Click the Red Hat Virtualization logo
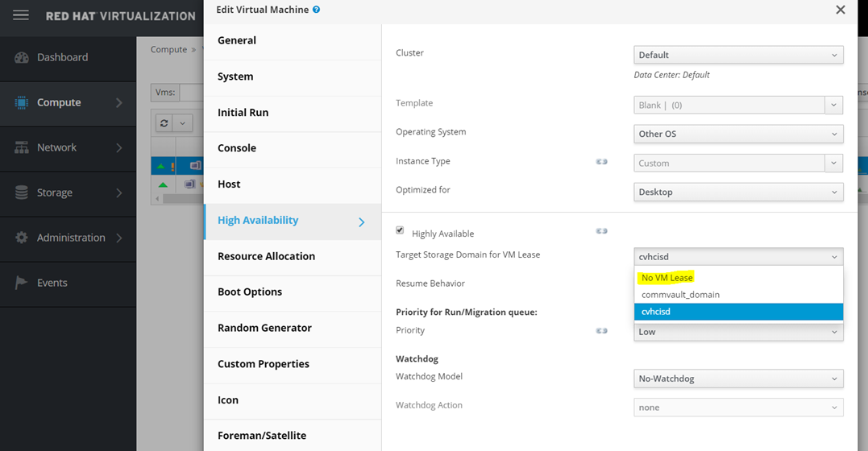This screenshot has width=868, height=451. click(121, 16)
